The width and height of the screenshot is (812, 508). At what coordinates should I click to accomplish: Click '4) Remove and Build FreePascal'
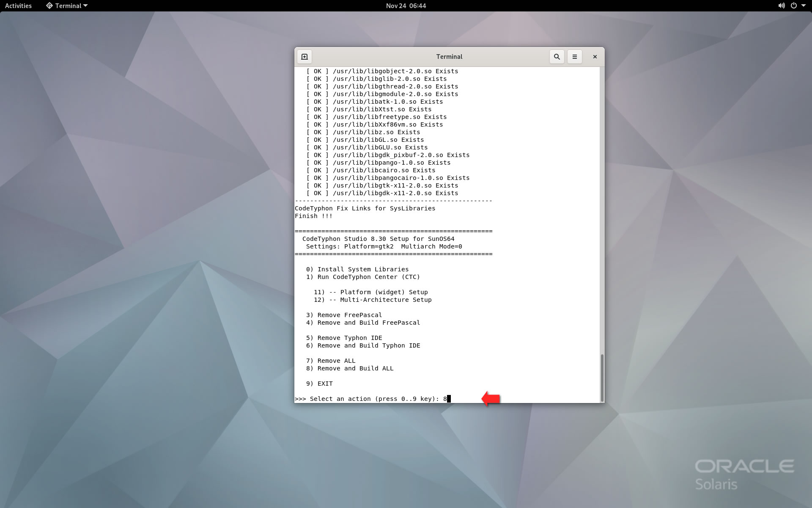363,323
